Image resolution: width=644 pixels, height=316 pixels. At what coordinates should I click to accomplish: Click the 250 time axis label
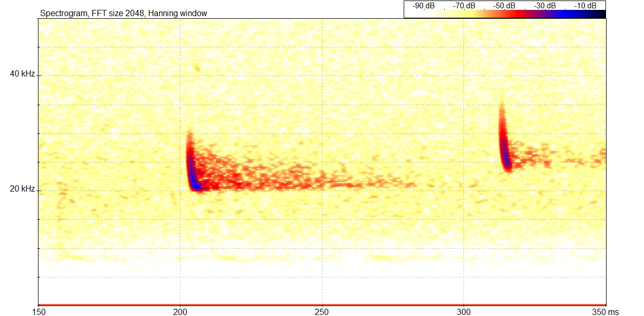click(322, 311)
